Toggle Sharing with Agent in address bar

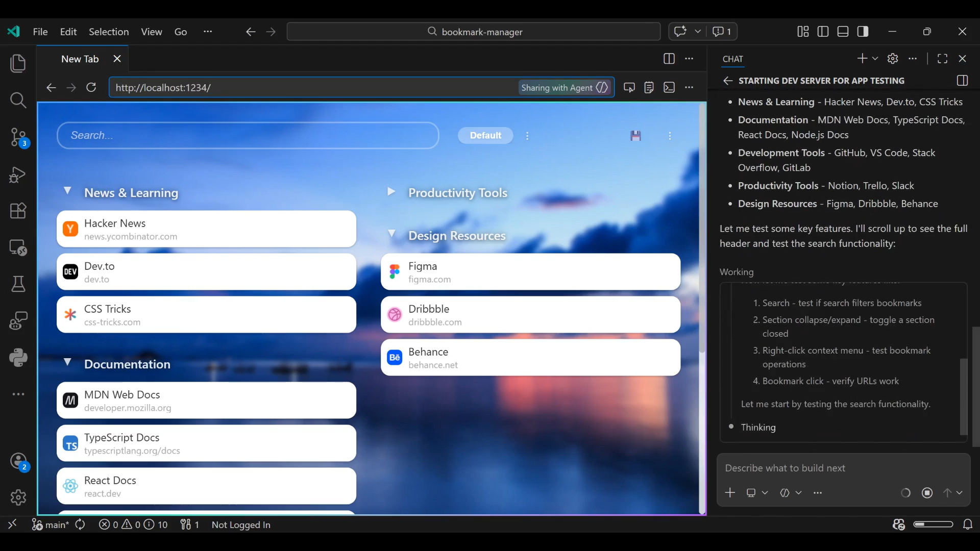point(564,88)
